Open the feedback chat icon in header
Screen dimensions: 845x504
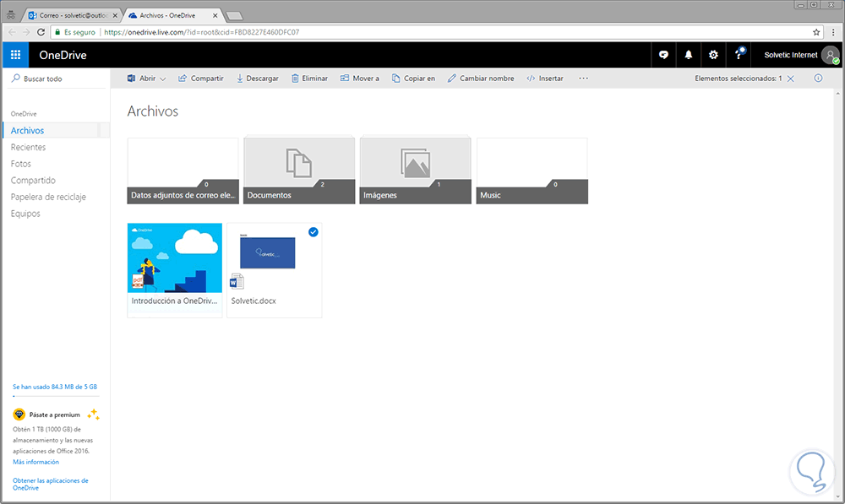point(663,55)
